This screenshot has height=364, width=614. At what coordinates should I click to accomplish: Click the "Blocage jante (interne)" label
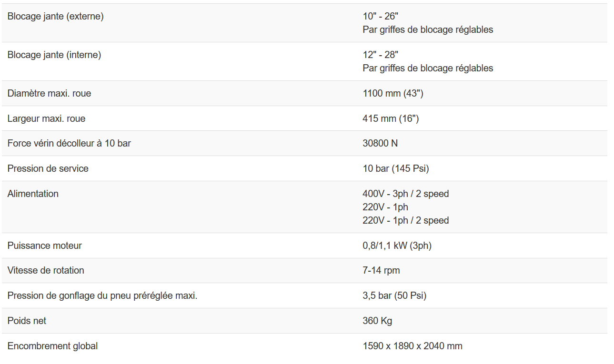54,55
